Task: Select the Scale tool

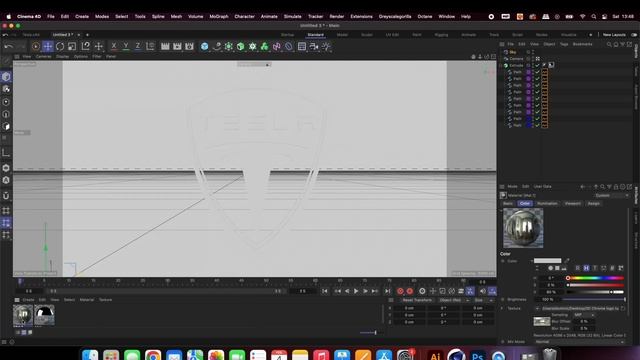Action: [x=72, y=47]
